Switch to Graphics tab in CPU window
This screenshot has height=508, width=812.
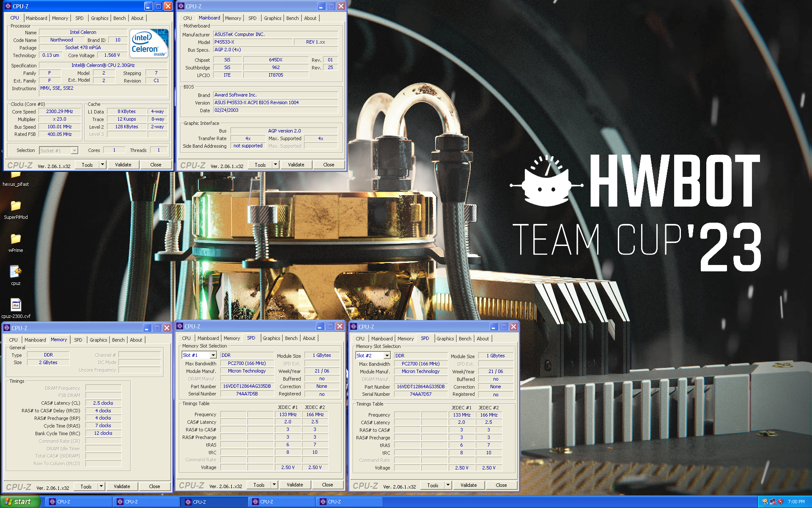(100, 18)
